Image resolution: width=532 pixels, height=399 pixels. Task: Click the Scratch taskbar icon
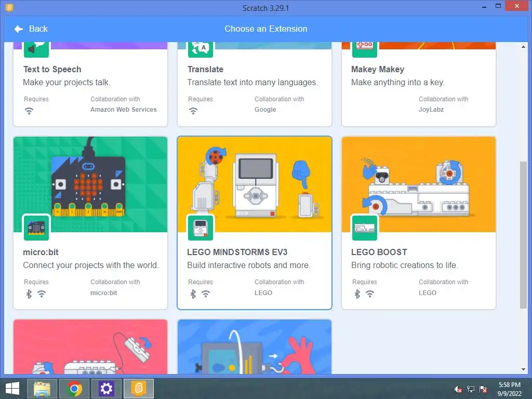(139, 389)
